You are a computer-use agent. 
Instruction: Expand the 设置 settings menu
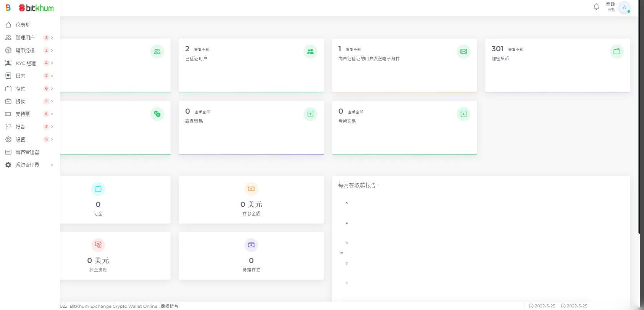coord(21,139)
